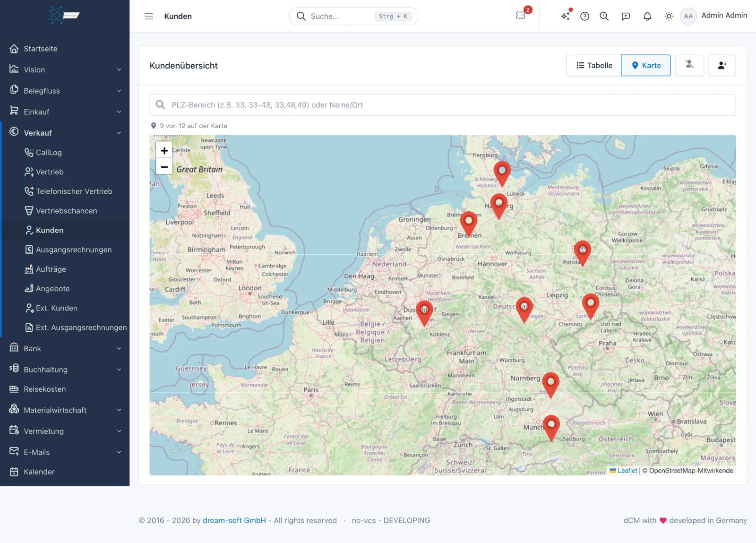Click the Bank building icon
756x543 pixels.
pos(14,347)
